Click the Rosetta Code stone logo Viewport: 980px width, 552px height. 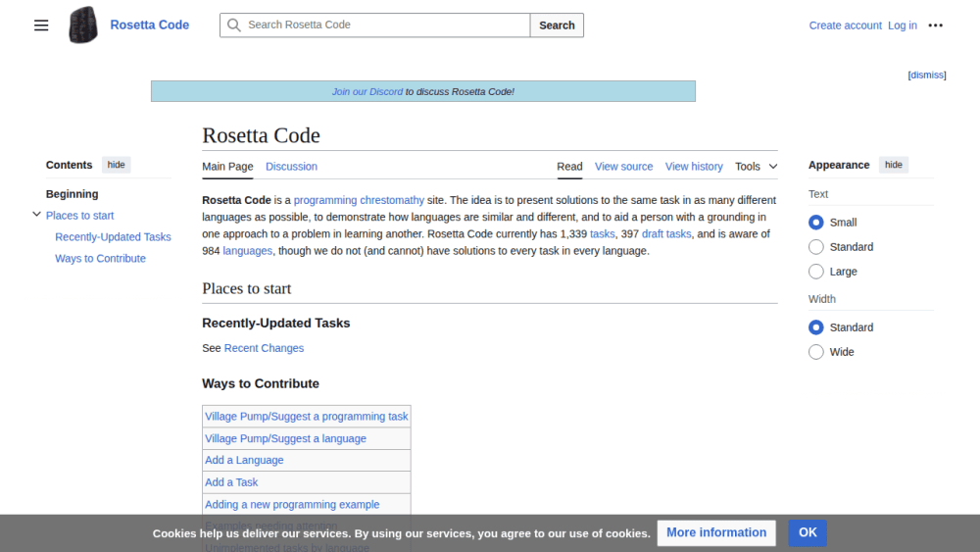[83, 25]
